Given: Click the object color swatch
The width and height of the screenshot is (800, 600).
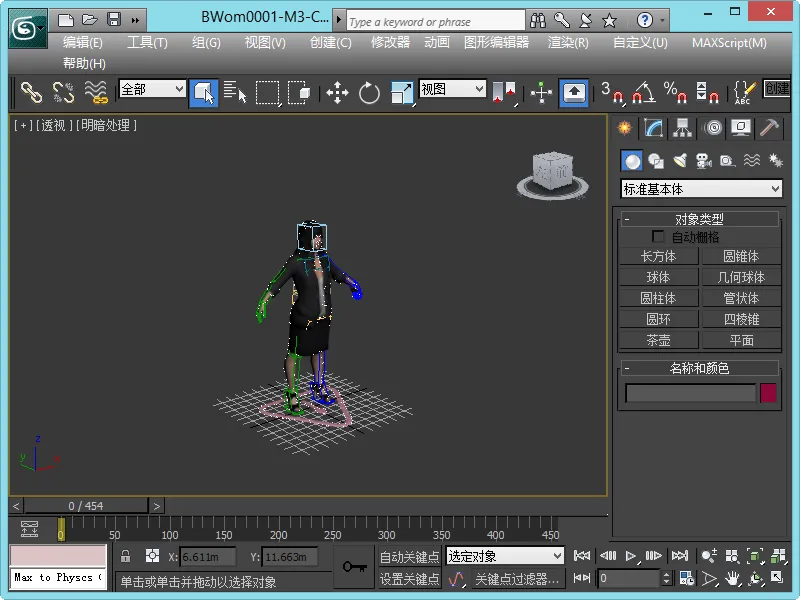Looking at the screenshot, I should 768,393.
